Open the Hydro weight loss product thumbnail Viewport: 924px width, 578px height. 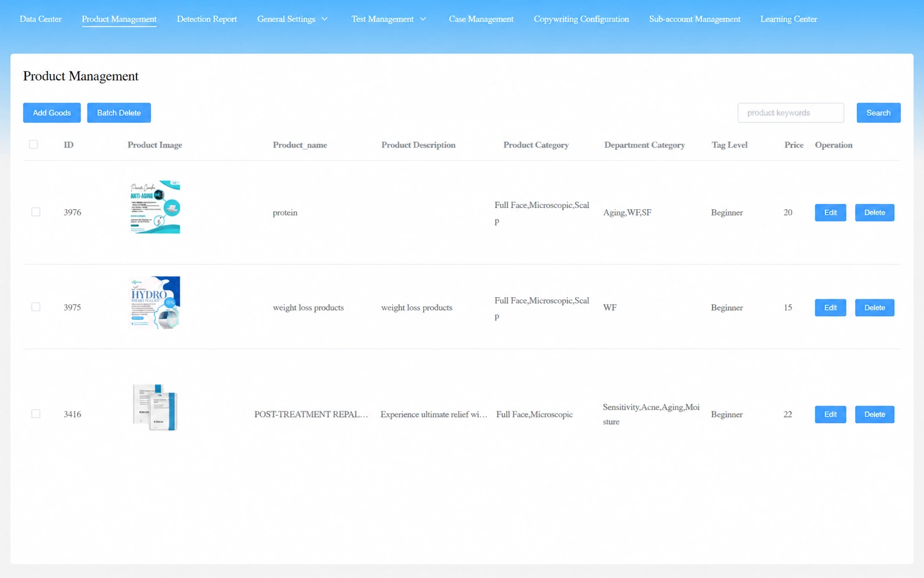click(x=155, y=302)
